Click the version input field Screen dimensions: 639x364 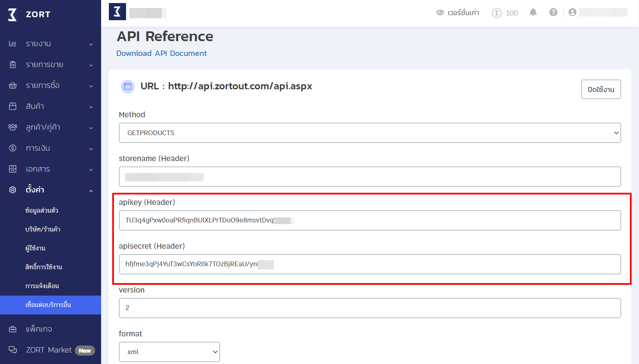coord(370,308)
